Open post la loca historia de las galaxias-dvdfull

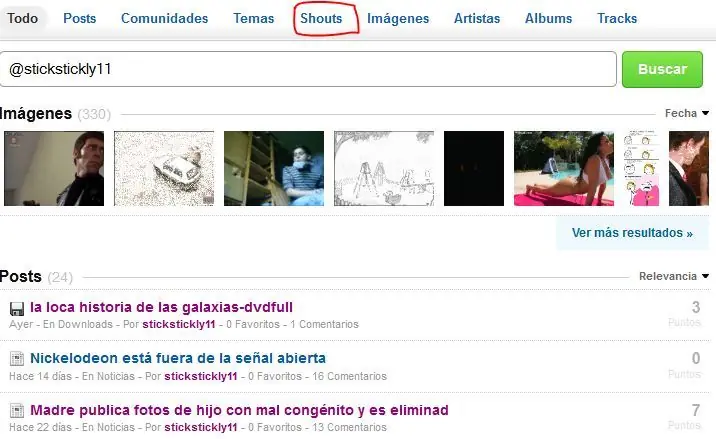point(161,307)
